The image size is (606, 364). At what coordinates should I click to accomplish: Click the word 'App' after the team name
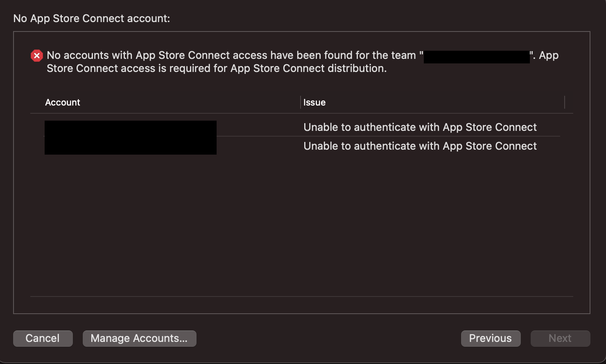[x=549, y=55]
